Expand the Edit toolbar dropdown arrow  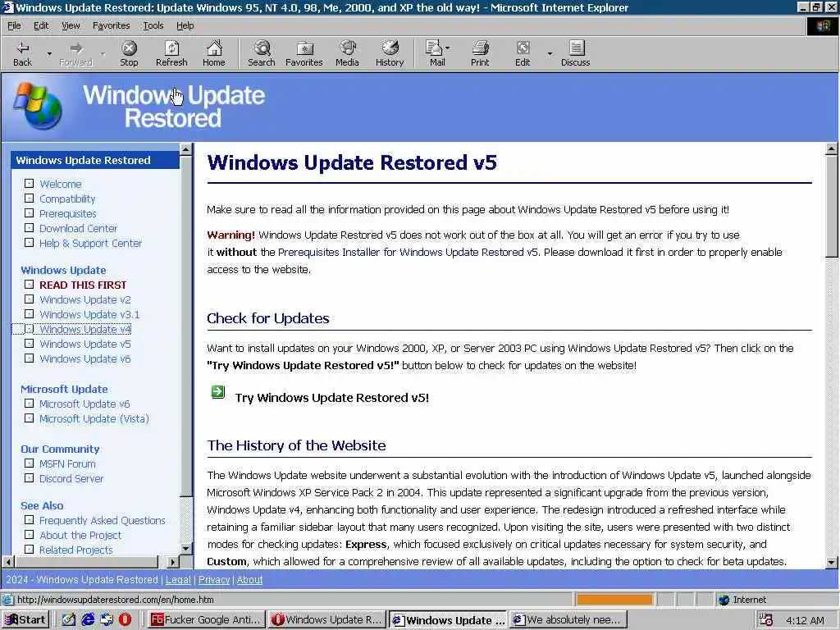click(x=550, y=53)
